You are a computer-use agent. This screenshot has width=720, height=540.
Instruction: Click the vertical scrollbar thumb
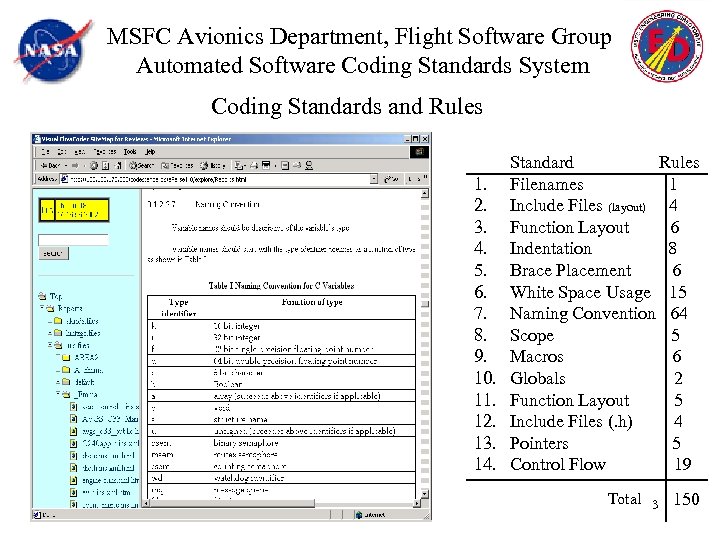point(425,303)
